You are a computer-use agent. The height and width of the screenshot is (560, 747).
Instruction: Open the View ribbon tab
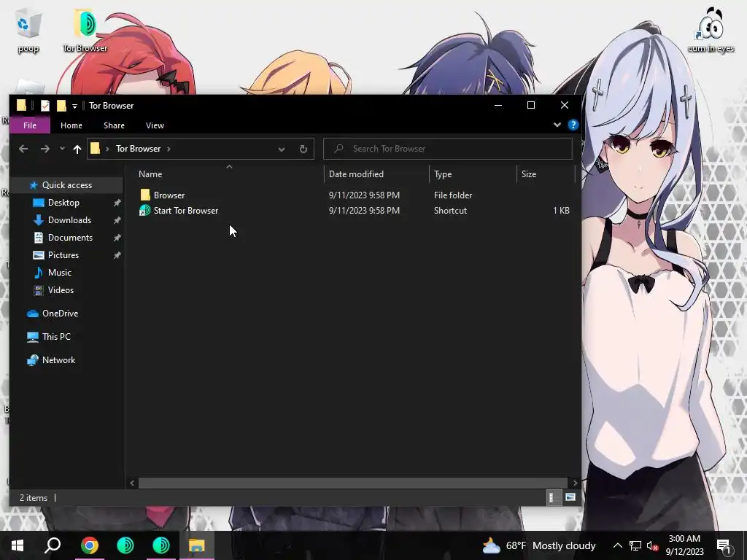tap(155, 125)
